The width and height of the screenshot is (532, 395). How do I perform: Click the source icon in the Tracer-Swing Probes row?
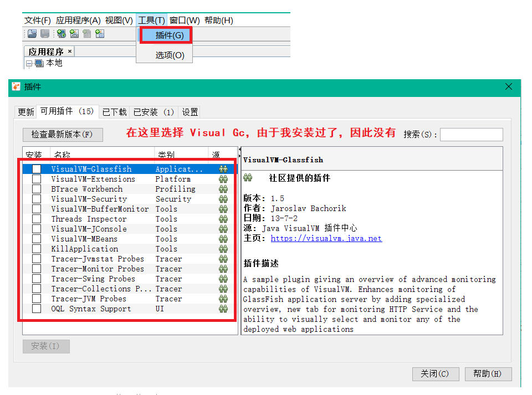tap(223, 279)
